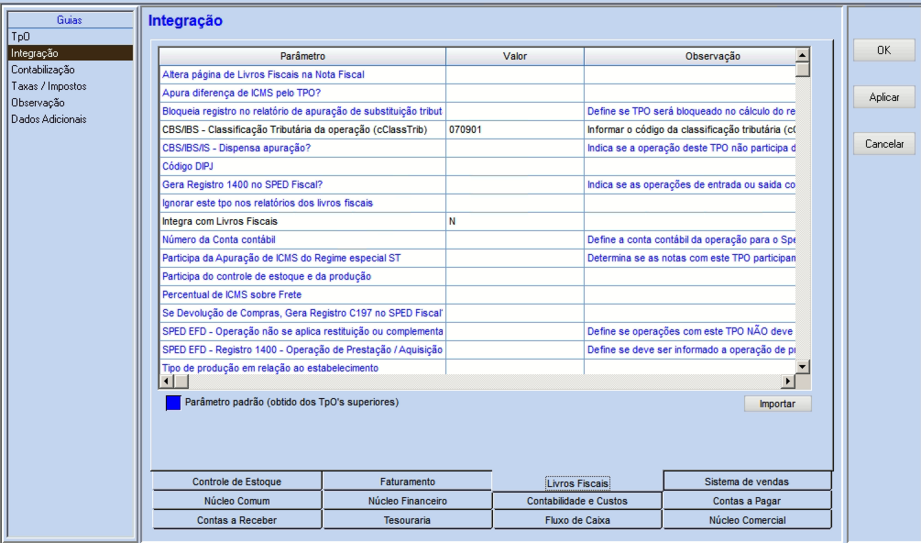Edit the Valor cell for Integra com Livros Fiscais
The width and height of the screenshot is (921, 543).
coord(514,221)
